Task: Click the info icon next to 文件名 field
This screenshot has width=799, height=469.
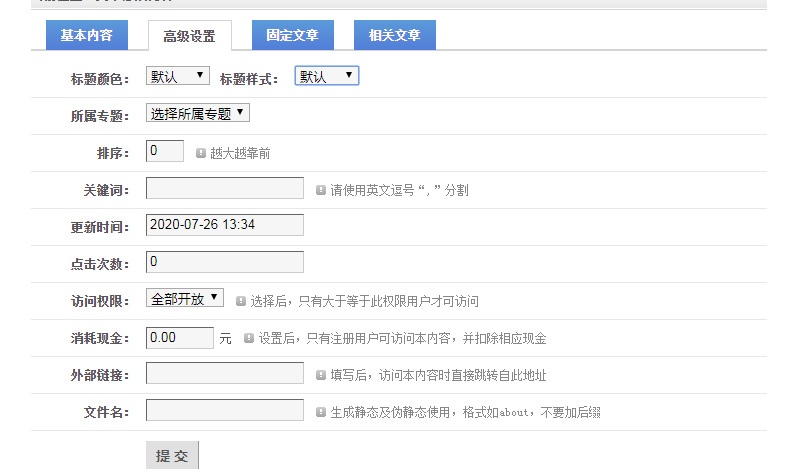Action: [321, 411]
